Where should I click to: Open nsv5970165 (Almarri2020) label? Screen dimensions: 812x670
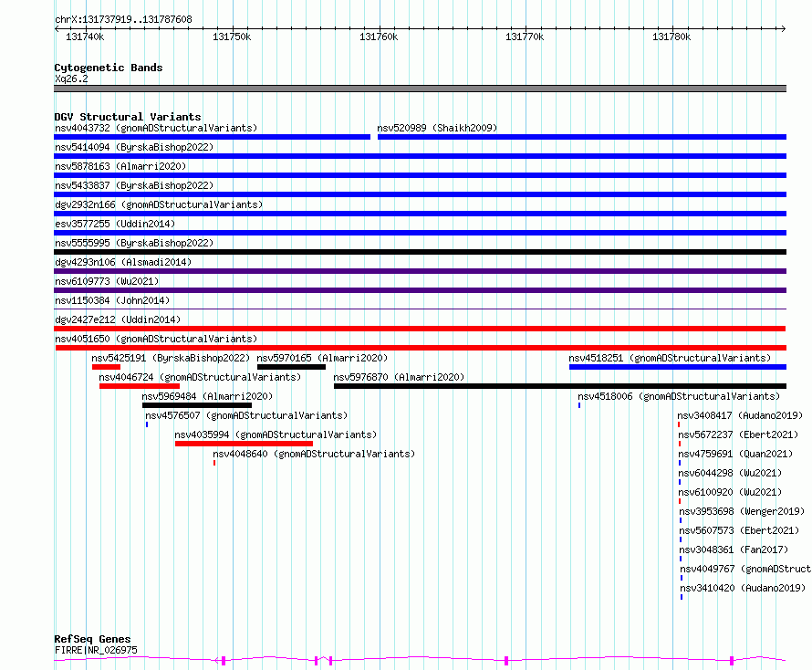(x=322, y=358)
